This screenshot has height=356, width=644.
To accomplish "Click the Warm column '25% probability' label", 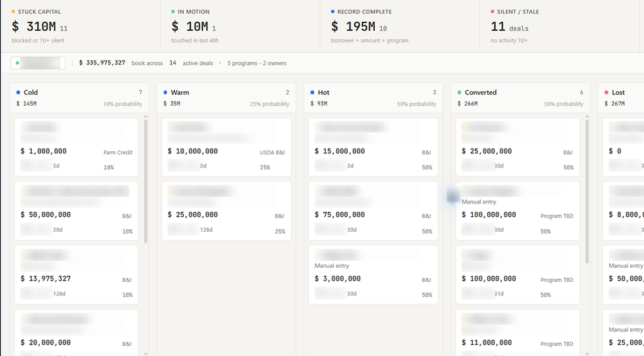I will coord(269,104).
